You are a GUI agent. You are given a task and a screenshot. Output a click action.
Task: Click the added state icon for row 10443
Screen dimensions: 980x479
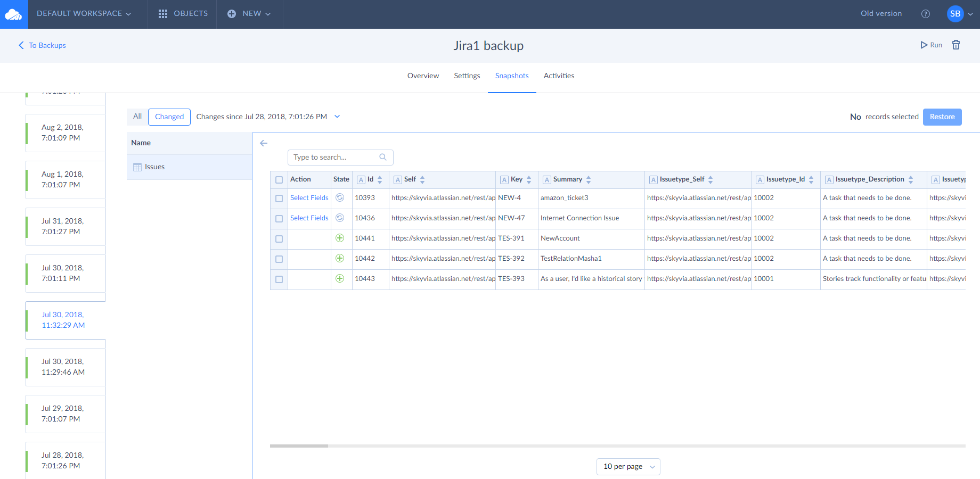[340, 278]
